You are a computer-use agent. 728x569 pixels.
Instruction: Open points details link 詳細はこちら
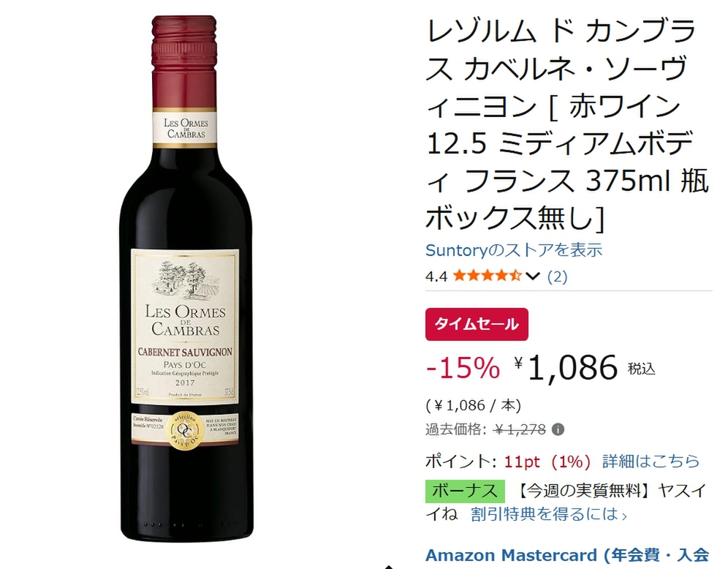click(x=651, y=461)
